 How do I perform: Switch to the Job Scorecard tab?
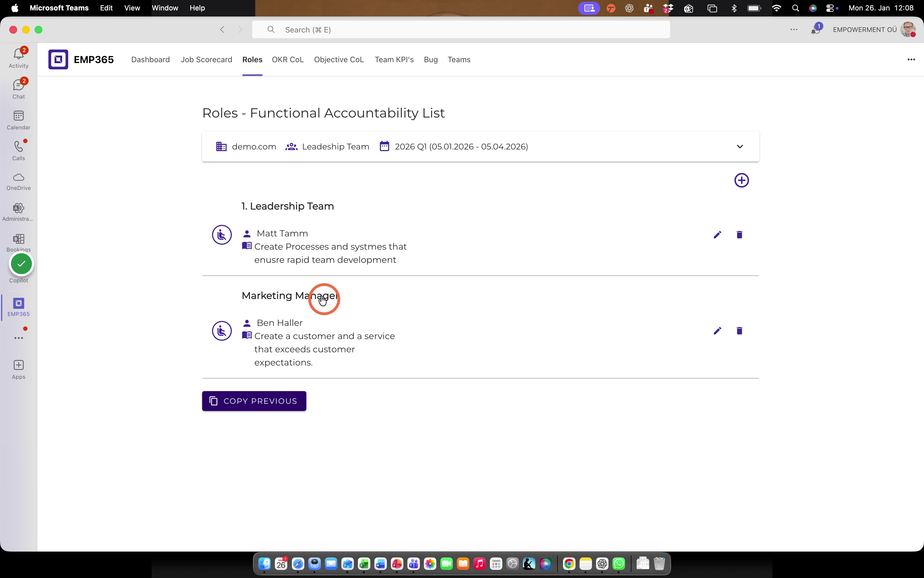(x=206, y=60)
